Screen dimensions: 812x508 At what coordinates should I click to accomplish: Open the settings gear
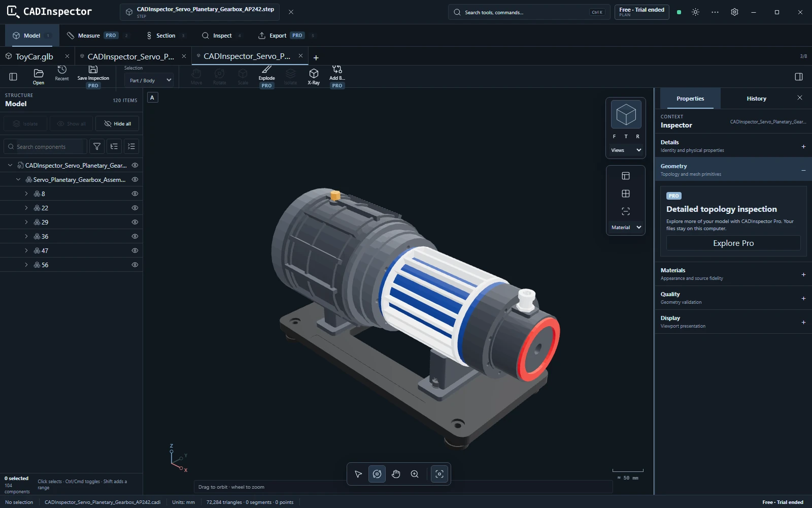tap(734, 12)
